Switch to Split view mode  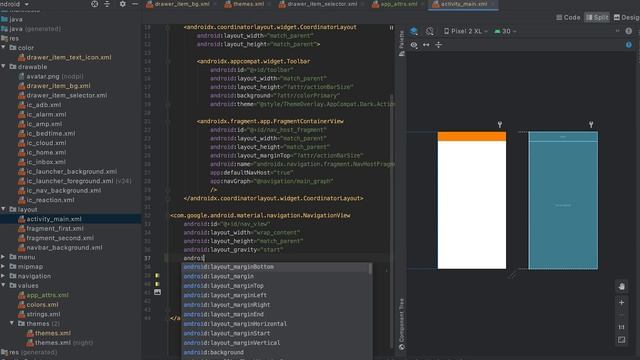[x=597, y=17]
